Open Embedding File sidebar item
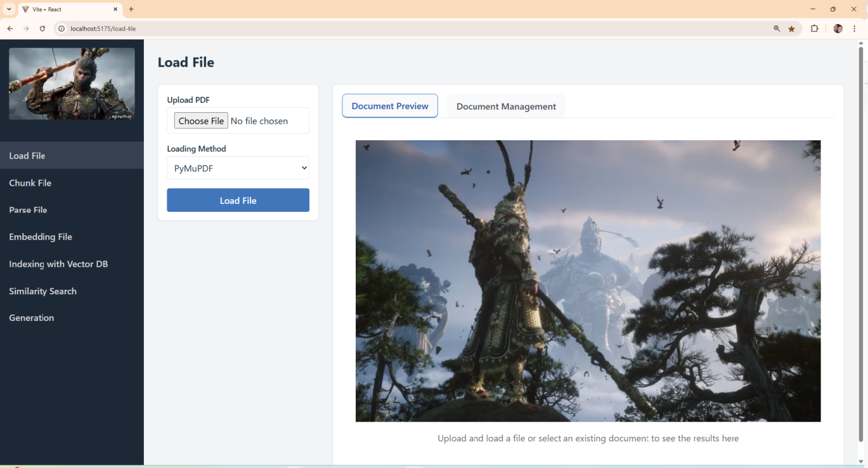Screen dimensions: 868x468 point(41,237)
